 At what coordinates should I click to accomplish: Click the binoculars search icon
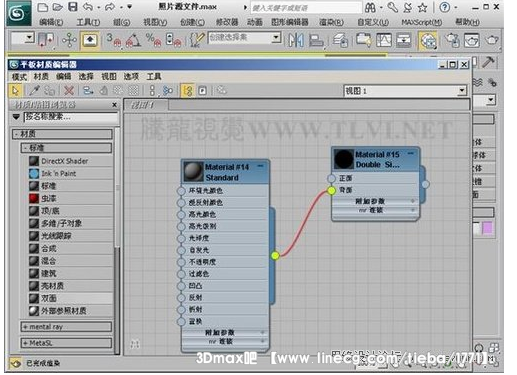coord(370,7)
